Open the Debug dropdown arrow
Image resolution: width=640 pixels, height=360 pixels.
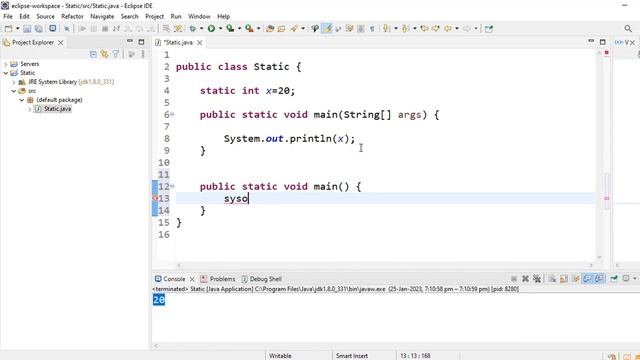coord(201,29)
